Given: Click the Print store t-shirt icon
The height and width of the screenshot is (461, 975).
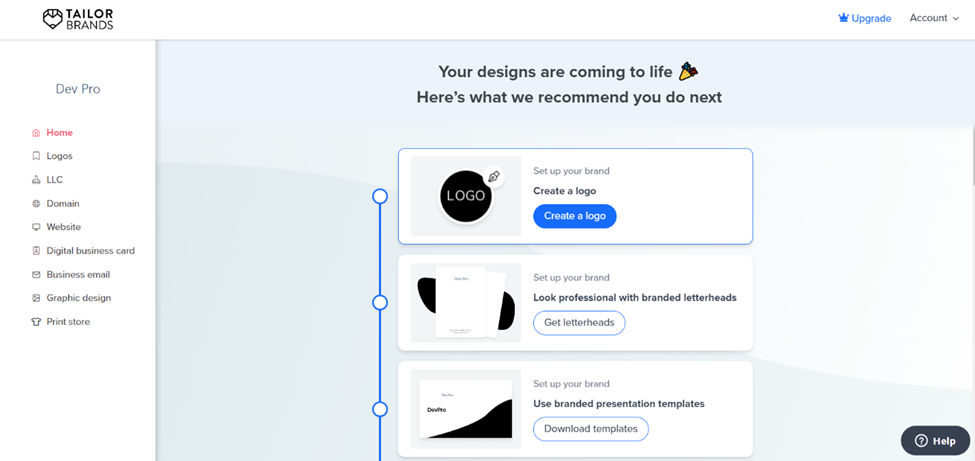Looking at the screenshot, I should click(x=36, y=322).
